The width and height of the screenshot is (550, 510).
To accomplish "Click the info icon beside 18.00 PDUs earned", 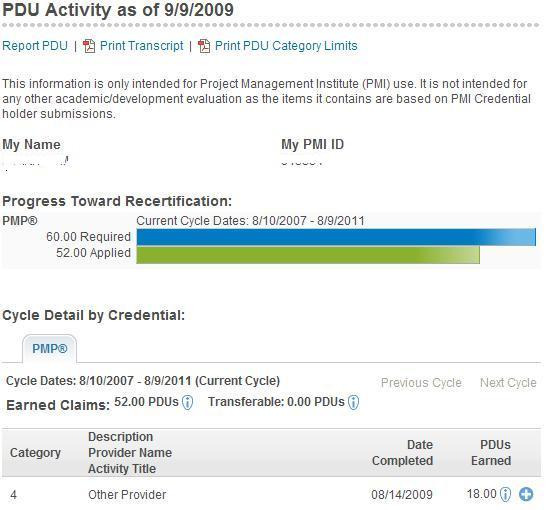I will coord(505,495).
